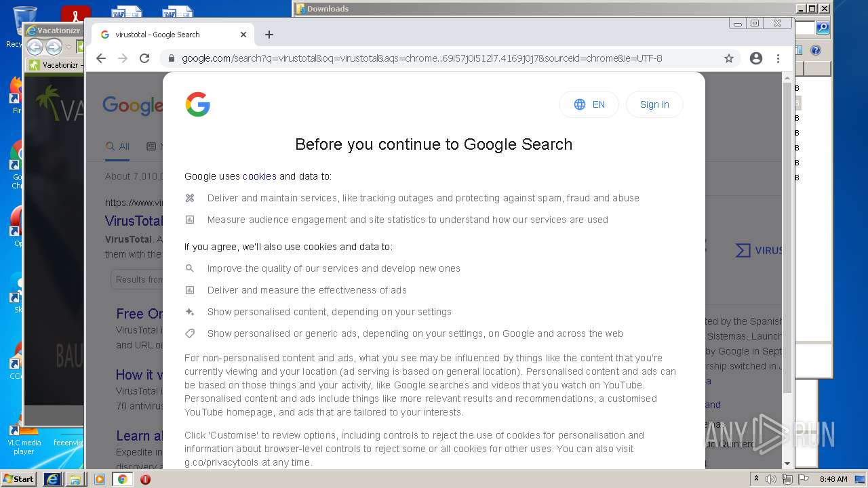Select the All search results tab
Image resolution: width=868 pixels, height=488 pixels.
point(117,146)
